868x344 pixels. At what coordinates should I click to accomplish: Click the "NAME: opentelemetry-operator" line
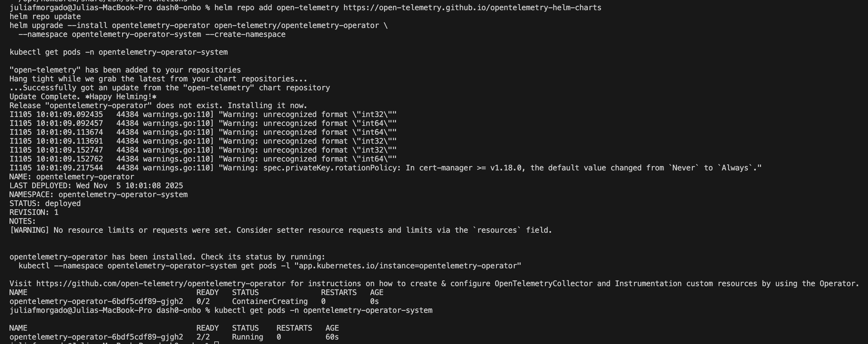(x=72, y=177)
